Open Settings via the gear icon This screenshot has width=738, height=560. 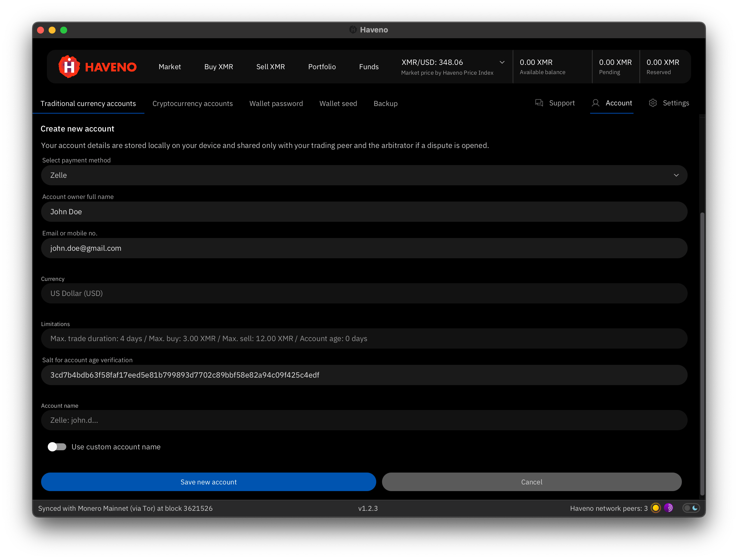tap(653, 103)
